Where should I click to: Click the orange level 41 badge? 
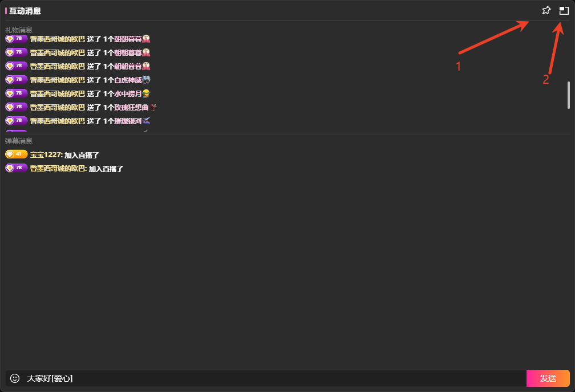[17, 154]
